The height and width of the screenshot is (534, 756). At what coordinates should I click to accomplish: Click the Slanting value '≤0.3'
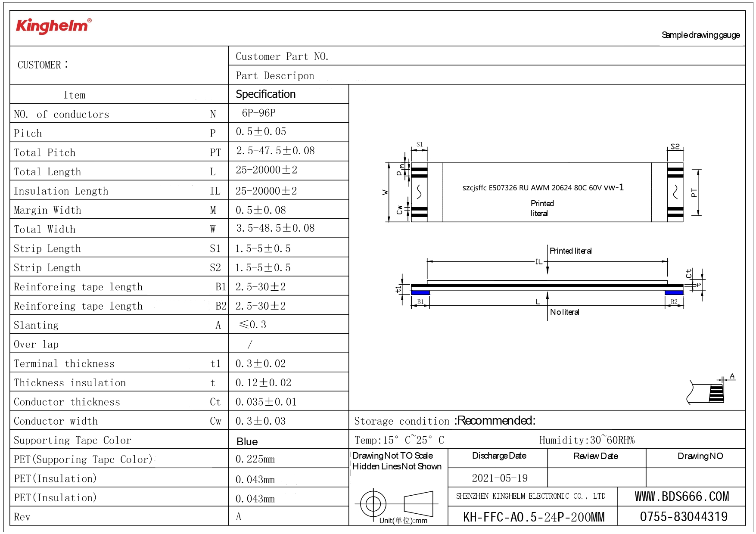point(253,324)
